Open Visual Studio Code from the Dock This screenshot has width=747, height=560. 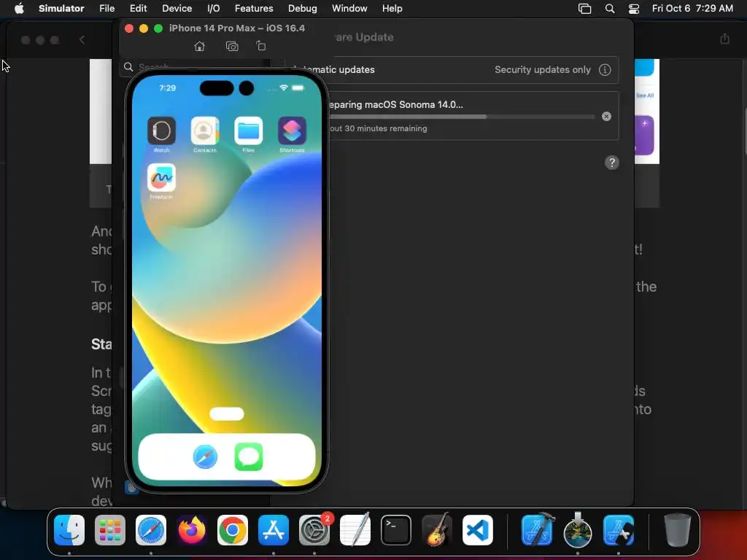click(x=478, y=530)
